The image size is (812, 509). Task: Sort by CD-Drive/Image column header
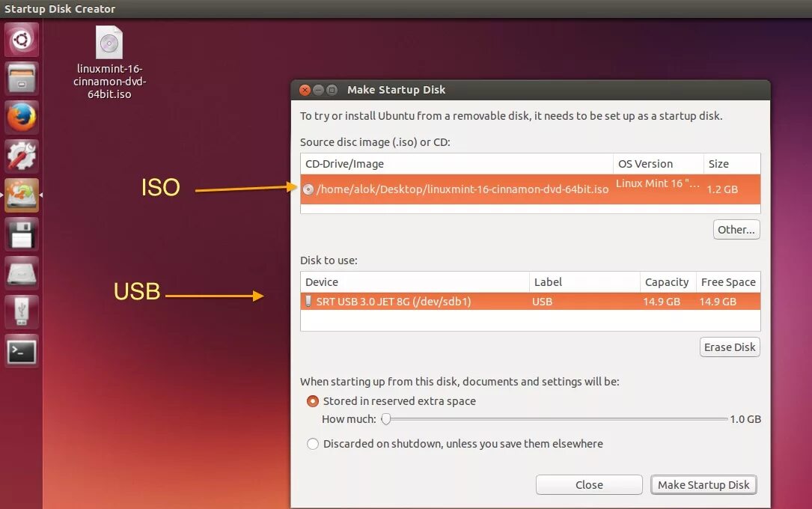pyautogui.click(x=457, y=164)
